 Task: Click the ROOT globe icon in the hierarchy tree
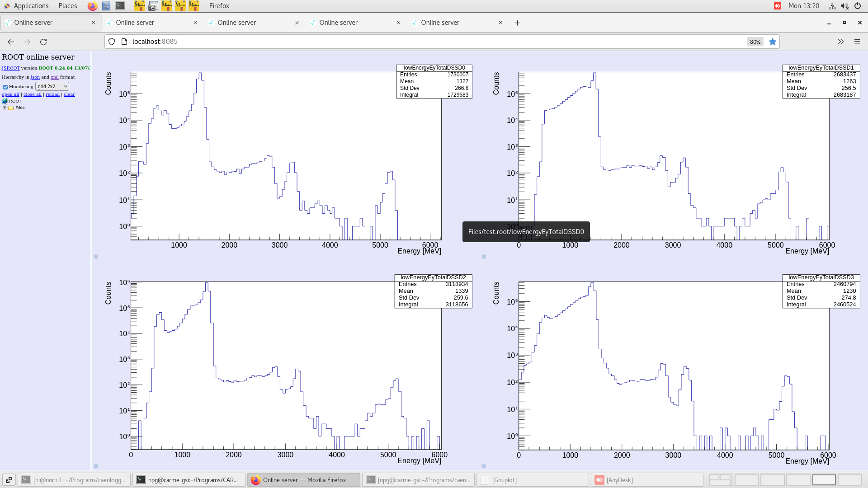[x=5, y=101]
